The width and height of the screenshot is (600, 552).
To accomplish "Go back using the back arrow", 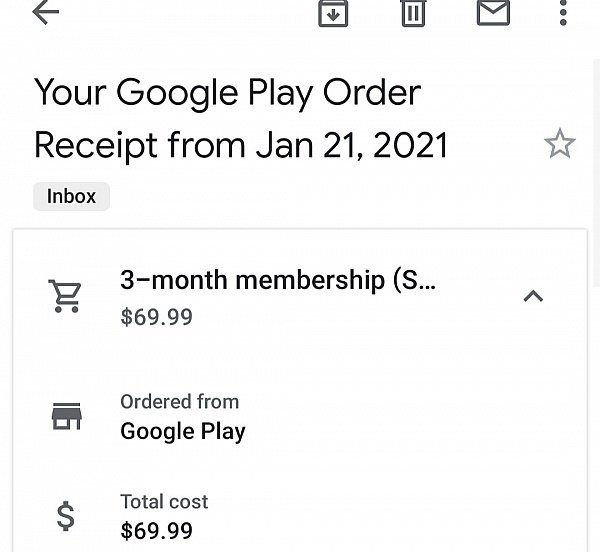I will click(46, 12).
